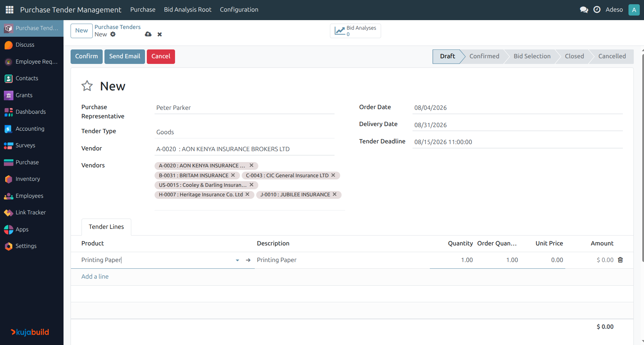This screenshot has width=644, height=345.
Task: Open the Tender Type dropdown showing Goods
Action: 244,132
